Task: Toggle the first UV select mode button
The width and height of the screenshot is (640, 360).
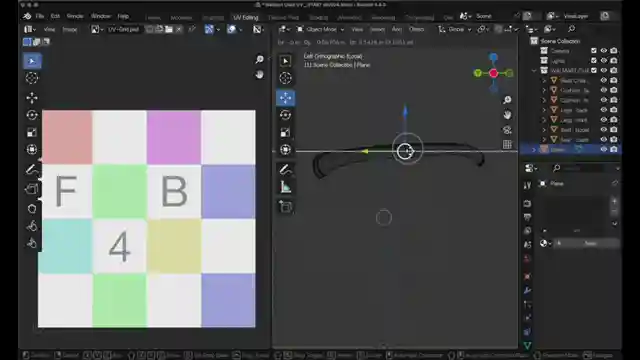Action: (x=27, y=42)
